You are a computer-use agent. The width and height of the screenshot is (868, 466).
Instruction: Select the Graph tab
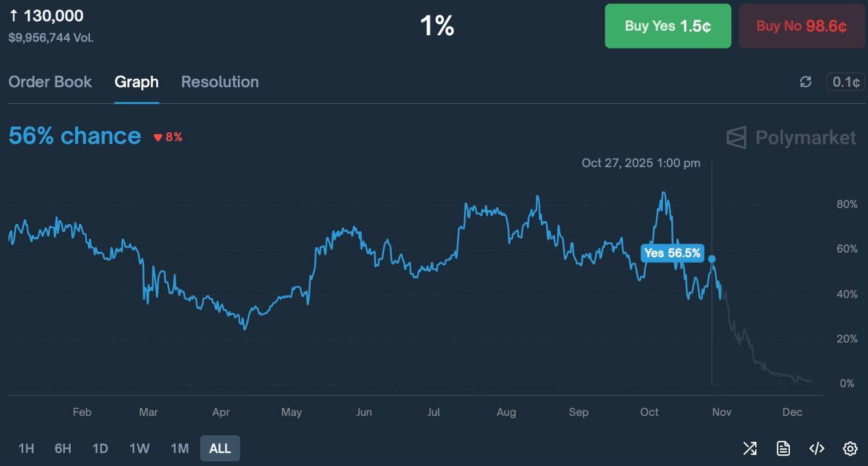[137, 82]
